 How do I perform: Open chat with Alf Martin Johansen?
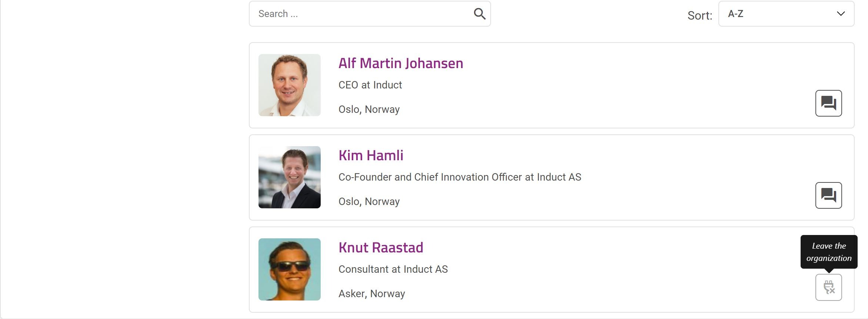(x=828, y=103)
